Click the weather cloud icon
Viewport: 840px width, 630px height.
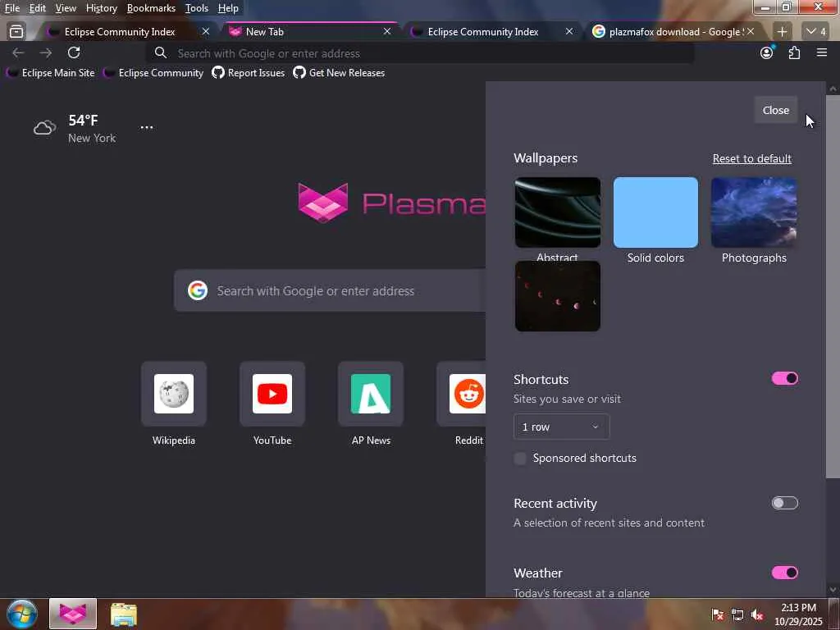click(x=44, y=127)
